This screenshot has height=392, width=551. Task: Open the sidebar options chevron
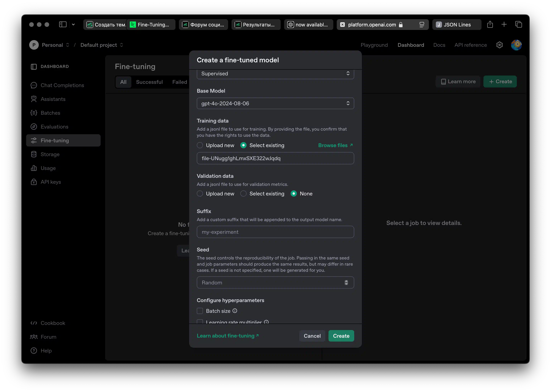coord(73,24)
